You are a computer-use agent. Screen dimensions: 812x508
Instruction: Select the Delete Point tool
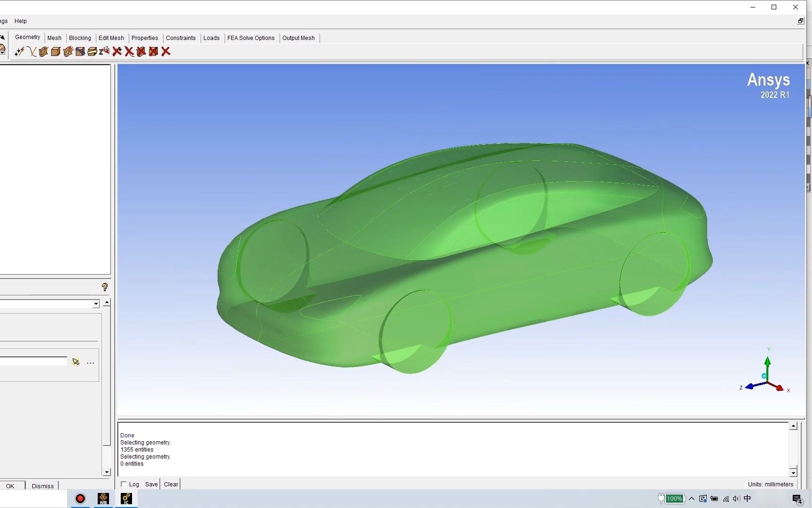pos(117,51)
